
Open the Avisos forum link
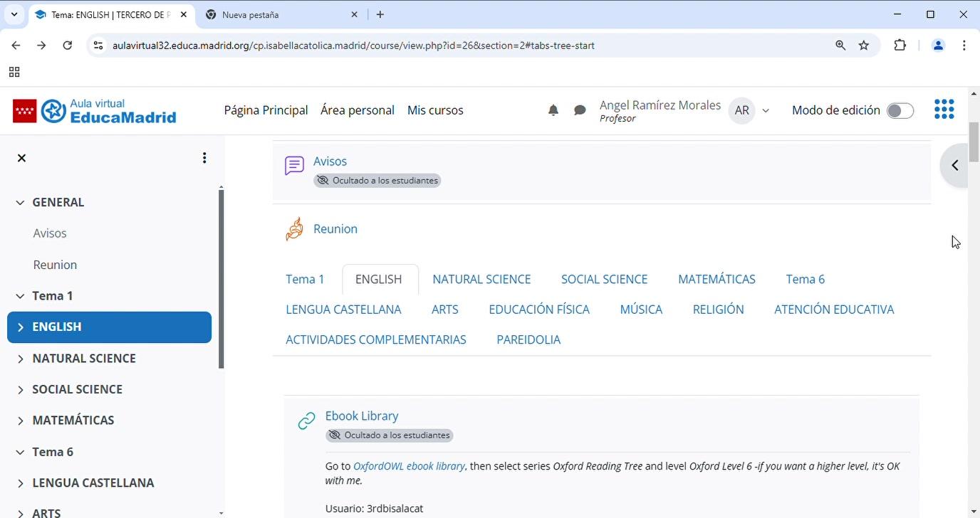coord(330,162)
